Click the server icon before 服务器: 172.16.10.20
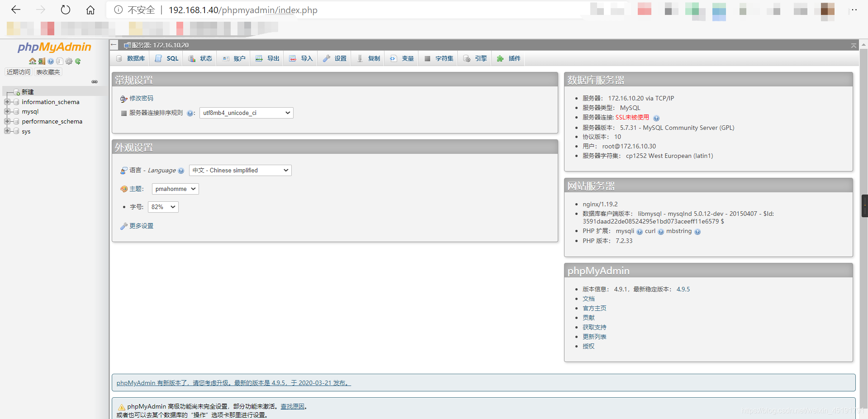The height and width of the screenshot is (419, 868). point(128,45)
